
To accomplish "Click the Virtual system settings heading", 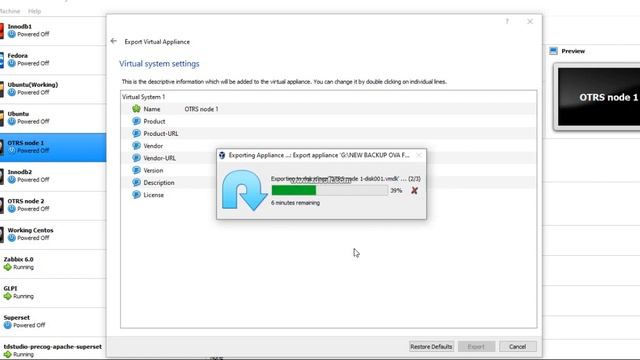I will pyautogui.click(x=159, y=64).
